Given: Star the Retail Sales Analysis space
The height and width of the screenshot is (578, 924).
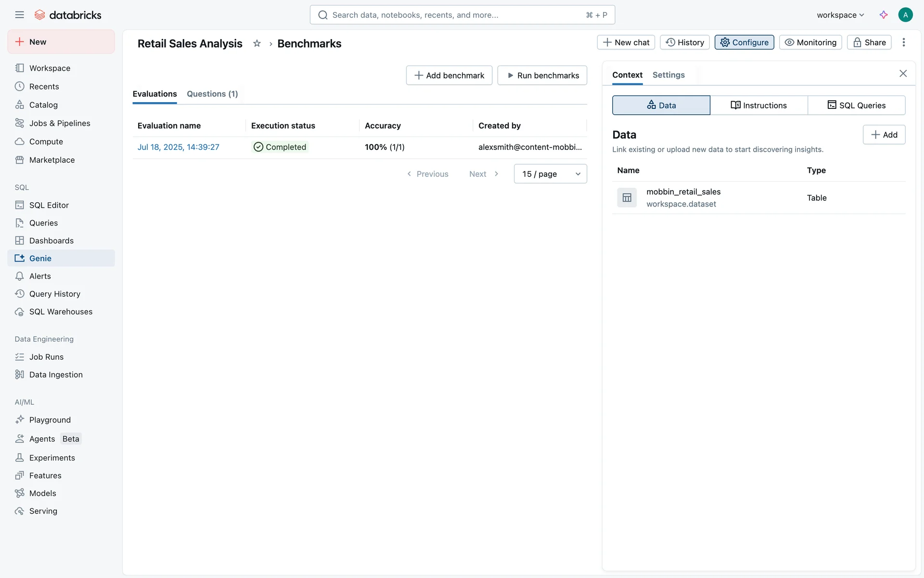Looking at the screenshot, I should coord(257,43).
